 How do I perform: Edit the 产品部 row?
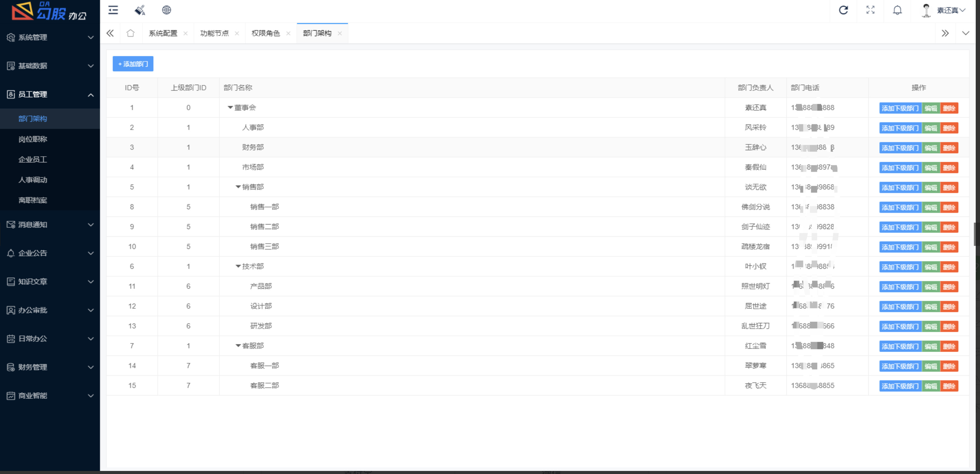pyautogui.click(x=931, y=287)
